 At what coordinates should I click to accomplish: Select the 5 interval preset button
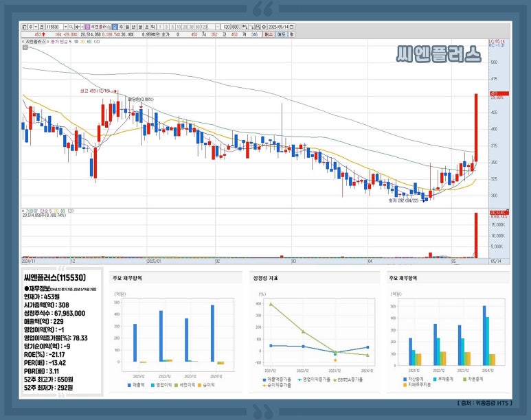point(172,27)
